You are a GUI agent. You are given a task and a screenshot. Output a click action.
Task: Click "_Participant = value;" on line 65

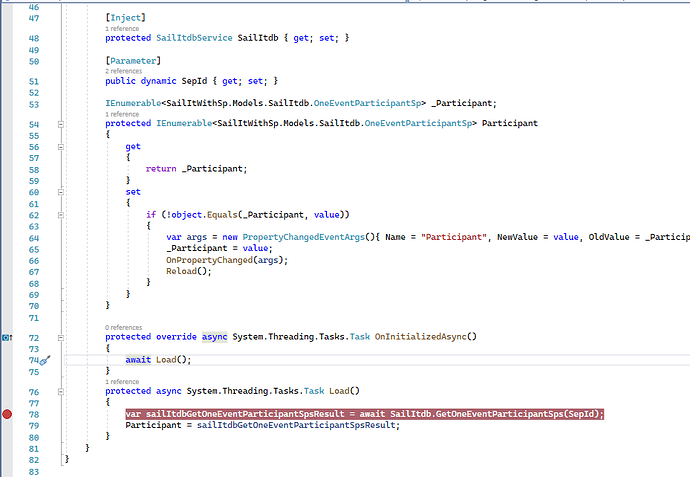[219, 248]
